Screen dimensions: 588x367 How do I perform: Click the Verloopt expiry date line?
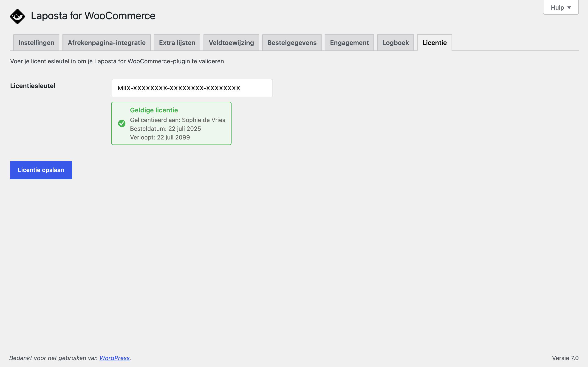click(160, 137)
